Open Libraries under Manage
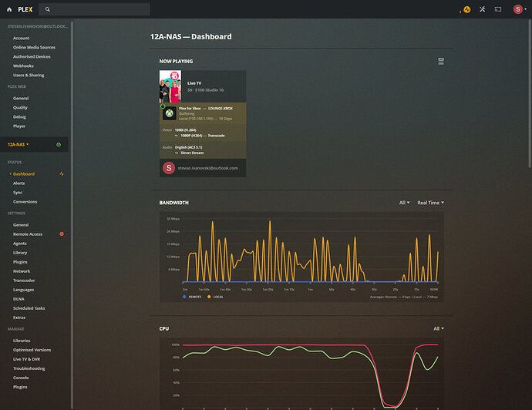The width and height of the screenshot is (532, 410). 22,341
